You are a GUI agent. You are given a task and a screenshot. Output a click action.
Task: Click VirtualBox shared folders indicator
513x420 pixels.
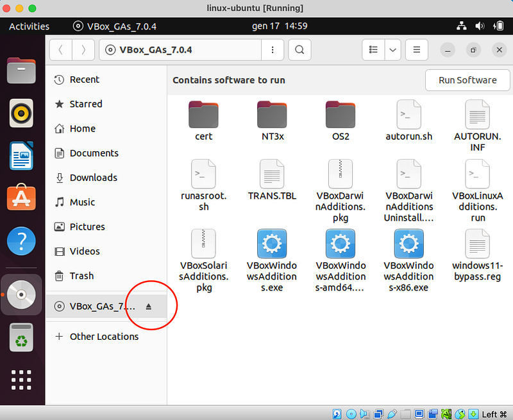tap(405, 414)
